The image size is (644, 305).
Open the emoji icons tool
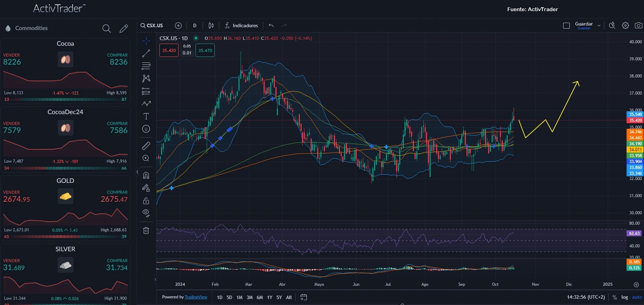coord(146,129)
